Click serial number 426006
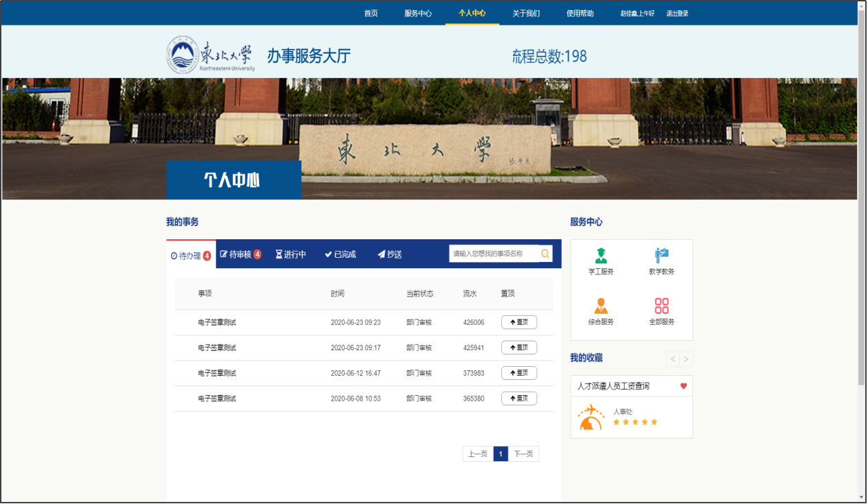Screen dimensions: 868x504 (474, 323)
